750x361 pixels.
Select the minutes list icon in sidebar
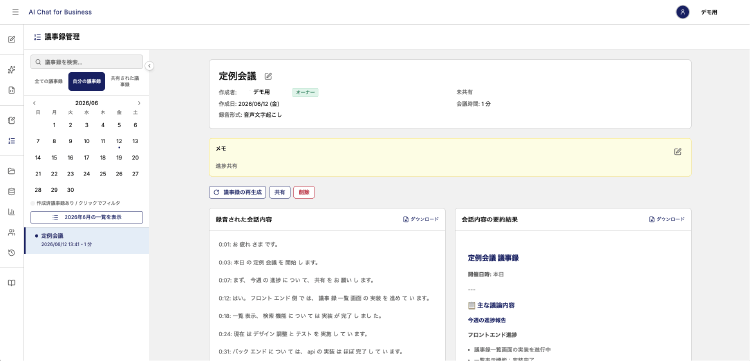[x=11, y=141]
